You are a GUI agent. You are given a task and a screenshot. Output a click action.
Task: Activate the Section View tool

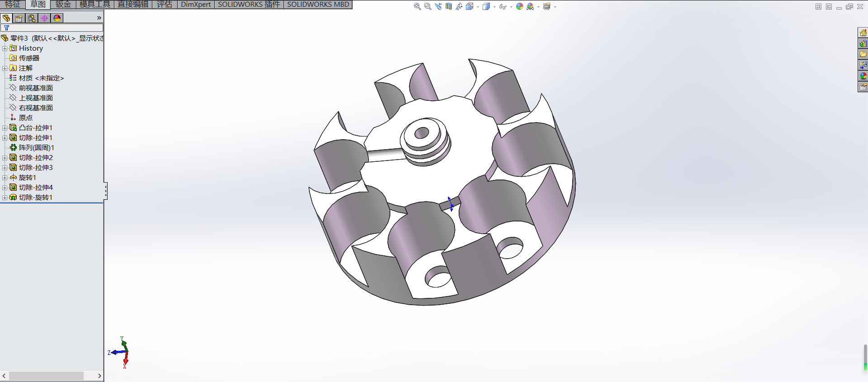(x=448, y=6)
